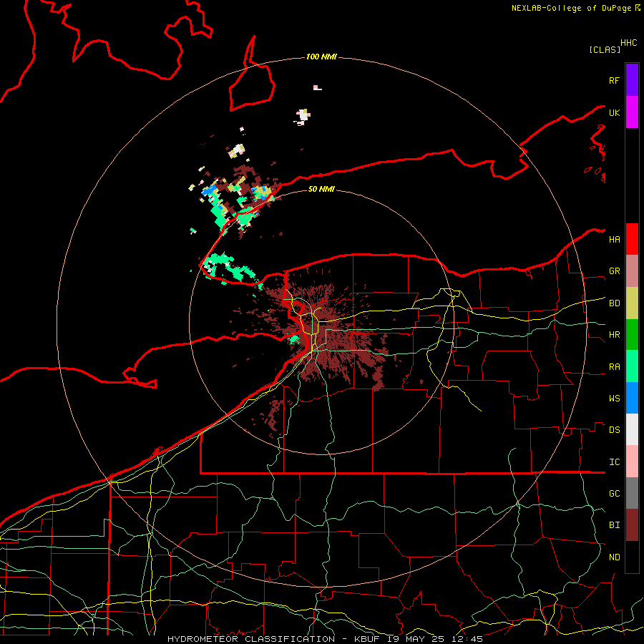Select the 'HA' legend label
The width and height of the screenshot is (644, 644).
614,240
